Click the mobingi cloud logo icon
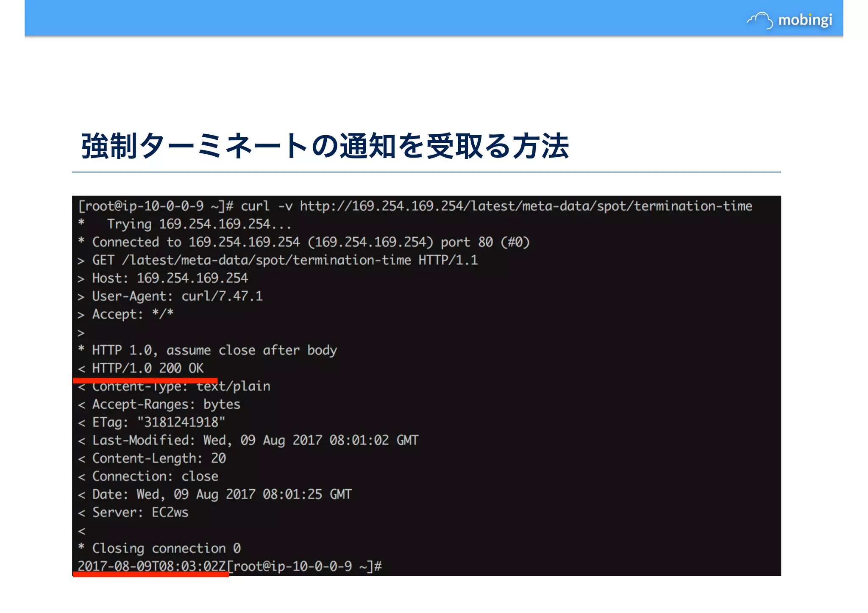This screenshot has width=868, height=613. pyautogui.click(x=759, y=20)
